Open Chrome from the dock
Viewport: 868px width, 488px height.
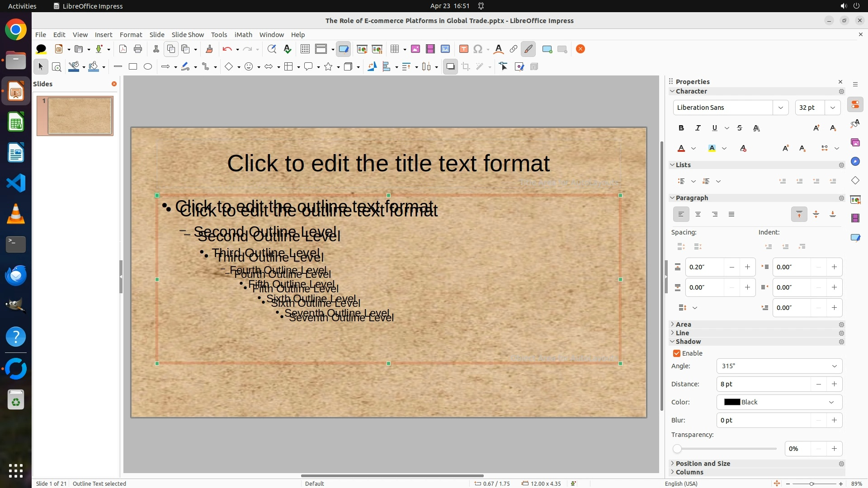coord(16,30)
